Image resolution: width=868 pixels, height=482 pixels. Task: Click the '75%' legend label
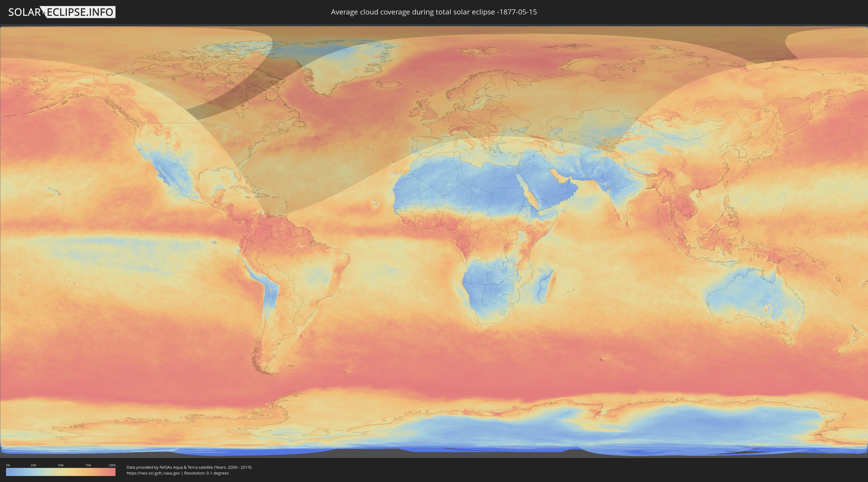click(88, 465)
